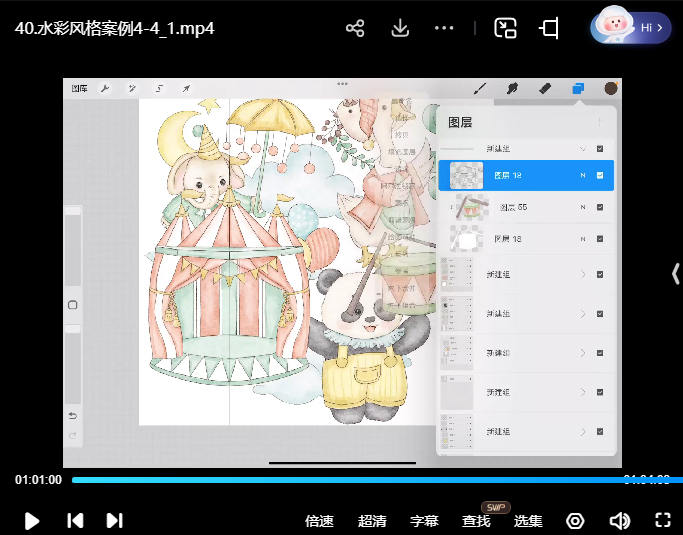683x535 pixels.
Task: Collapse the top expanded layer group
Action: 582,148
